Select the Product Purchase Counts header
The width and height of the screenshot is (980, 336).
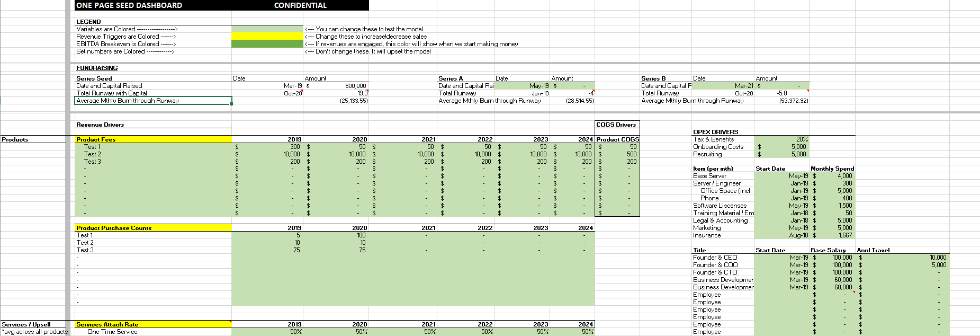154,228
